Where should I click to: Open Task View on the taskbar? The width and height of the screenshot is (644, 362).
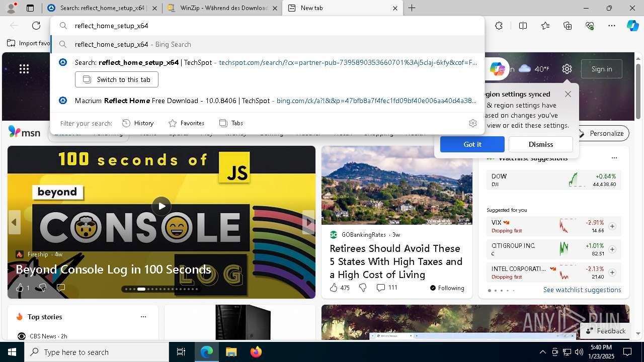click(x=181, y=352)
